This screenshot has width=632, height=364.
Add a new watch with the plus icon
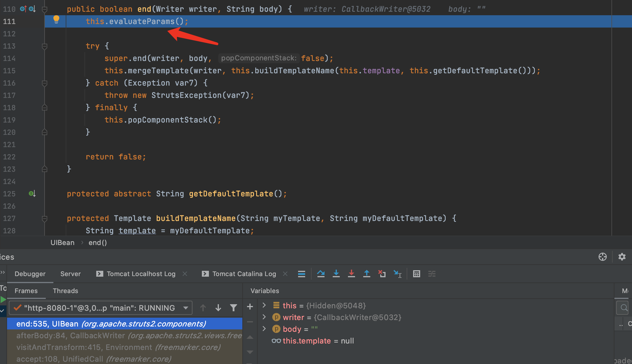[250, 307]
